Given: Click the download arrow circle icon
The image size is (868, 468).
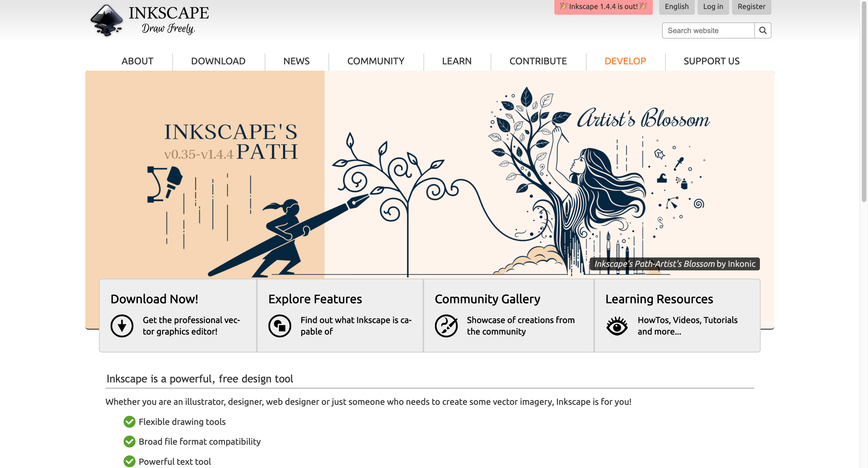Looking at the screenshot, I should click(122, 325).
